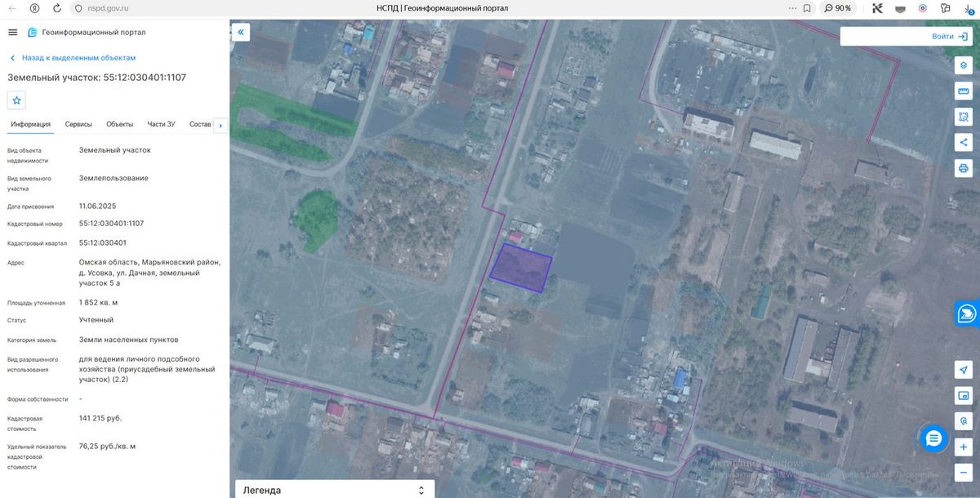This screenshot has height=498, width=980.
Task: Open the Состав tab
Action: click(x=200, y=124)
